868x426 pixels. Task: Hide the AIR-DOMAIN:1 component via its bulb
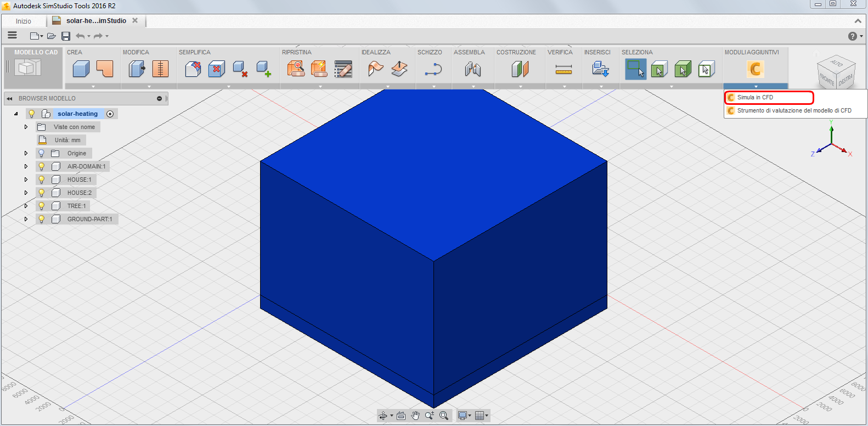[x=41, y=166]
